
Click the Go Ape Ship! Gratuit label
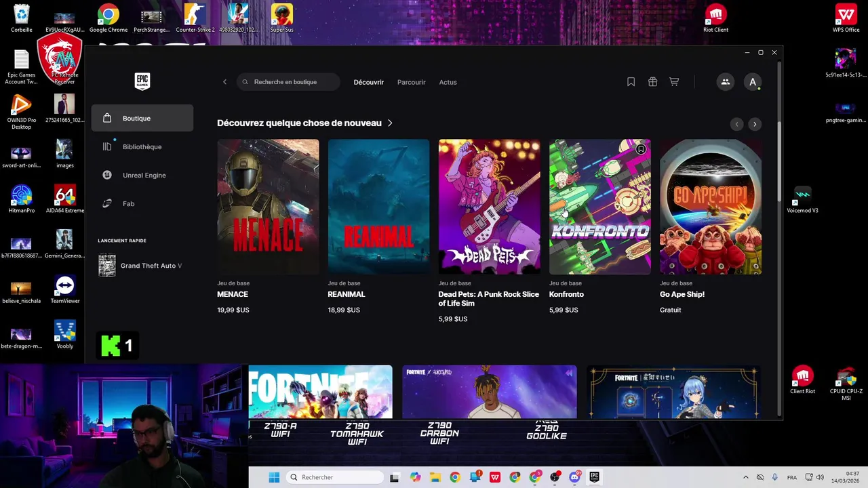(671, 310)
